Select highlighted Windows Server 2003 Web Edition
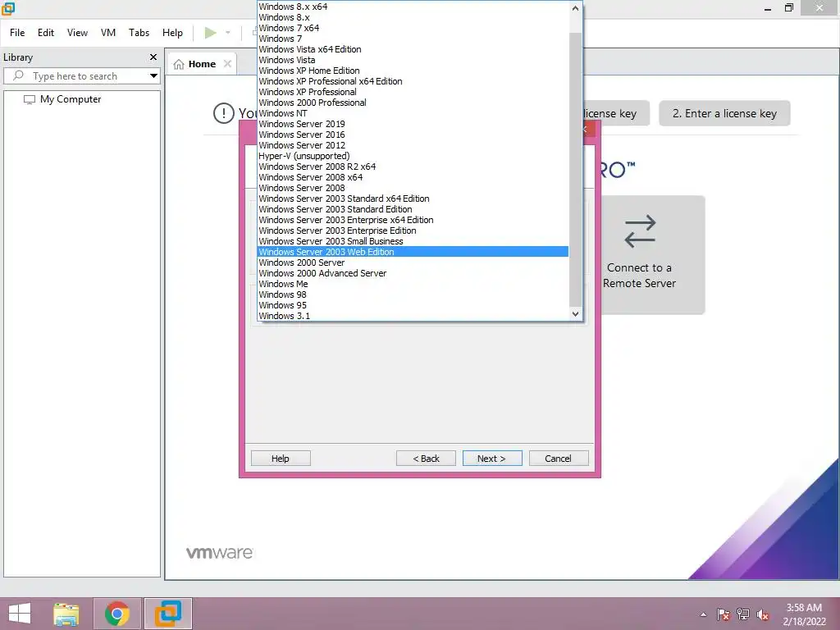 (413, 252)
